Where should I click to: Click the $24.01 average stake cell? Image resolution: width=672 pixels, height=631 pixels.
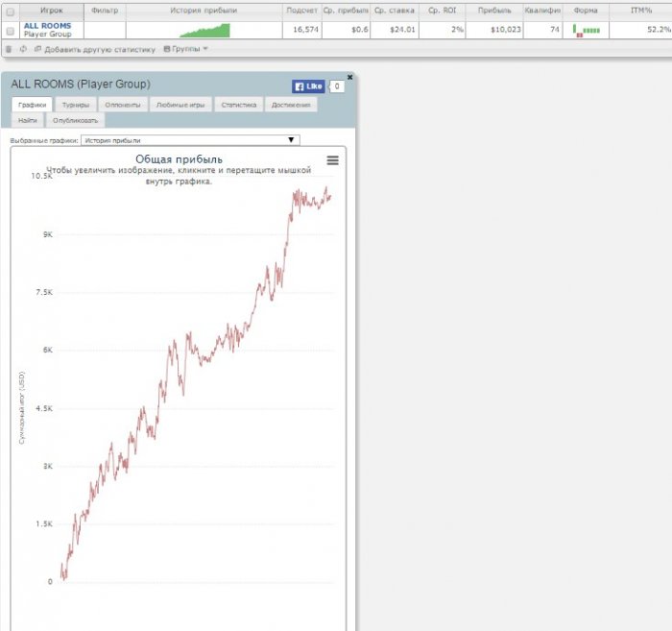(x=395, y=30)
